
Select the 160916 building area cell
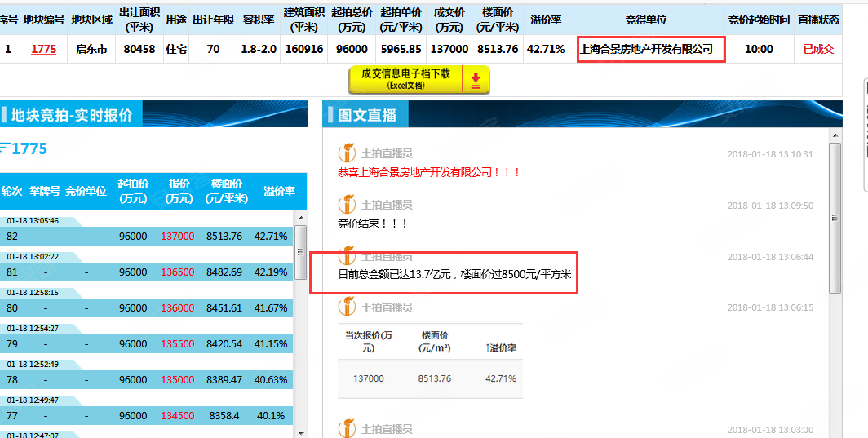pyautogui.click(x=304, y=49)
